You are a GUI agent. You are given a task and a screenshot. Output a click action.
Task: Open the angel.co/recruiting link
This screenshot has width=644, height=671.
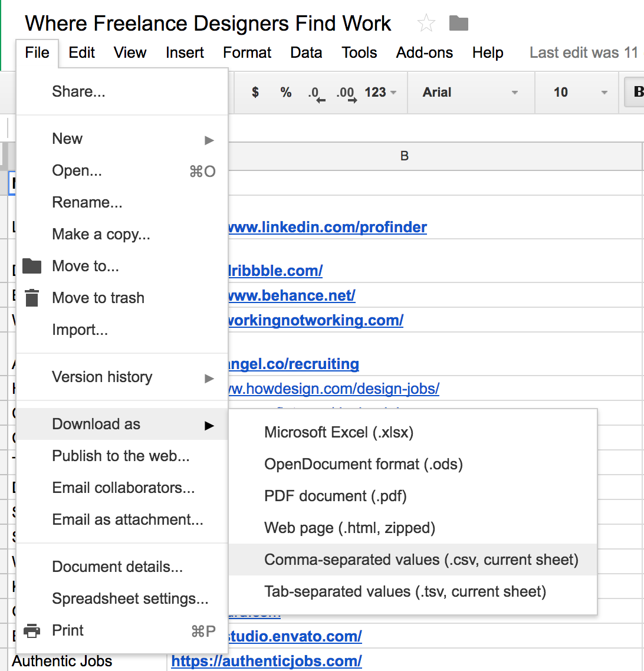point(294,364)
